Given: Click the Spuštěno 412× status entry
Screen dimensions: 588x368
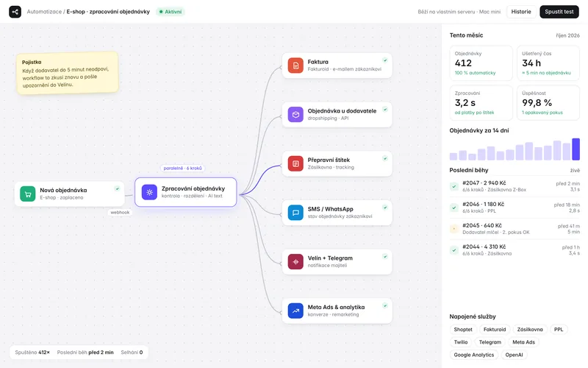Looking at the screenshot, I should pyautogui.click(x=32, y=353).
